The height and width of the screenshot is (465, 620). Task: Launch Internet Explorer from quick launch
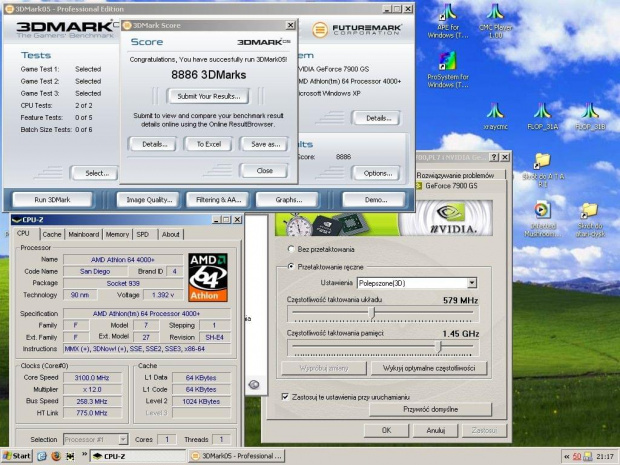[x=42, y=456]
